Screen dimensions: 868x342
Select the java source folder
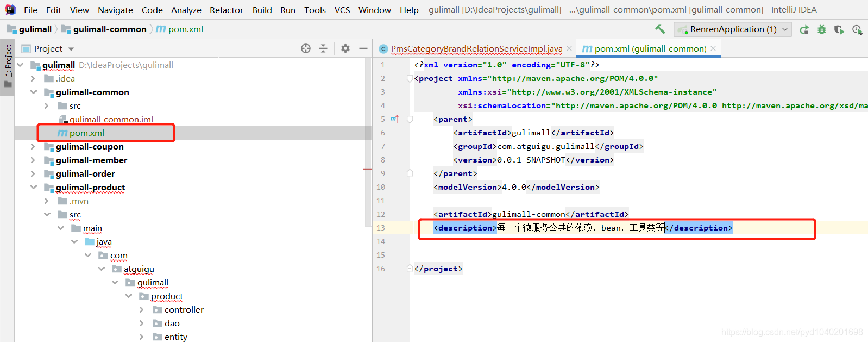(104, 241)
